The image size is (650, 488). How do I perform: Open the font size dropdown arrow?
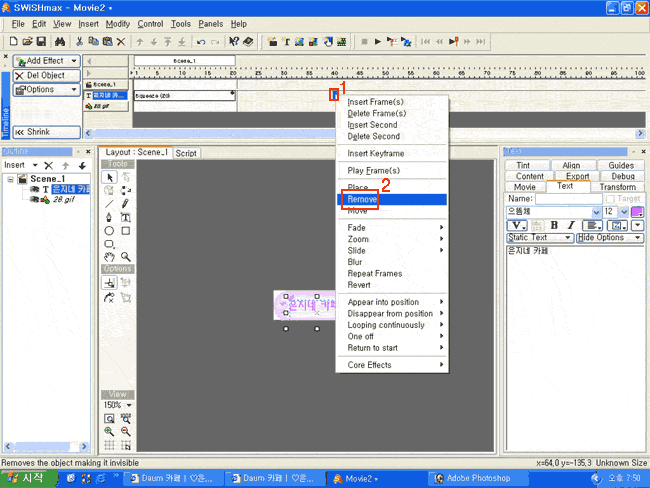click(x=624, y=212)
